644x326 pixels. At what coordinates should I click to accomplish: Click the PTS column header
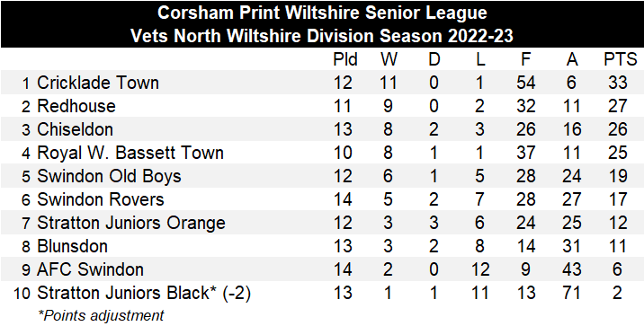620,60
